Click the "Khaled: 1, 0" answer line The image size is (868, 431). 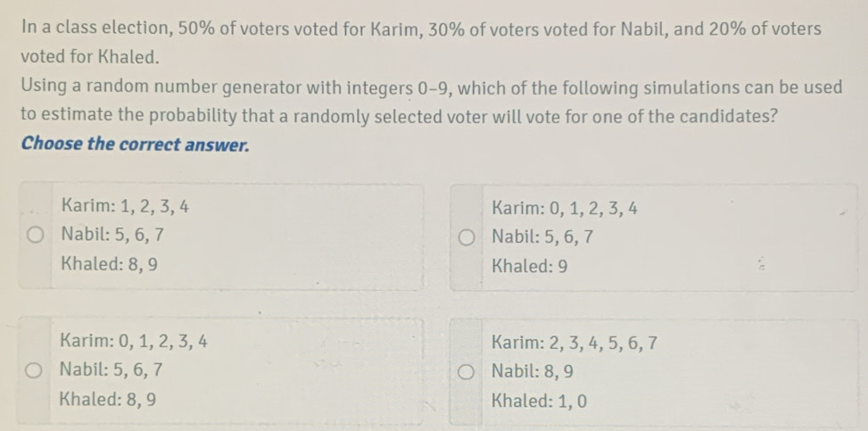(539, 400)
